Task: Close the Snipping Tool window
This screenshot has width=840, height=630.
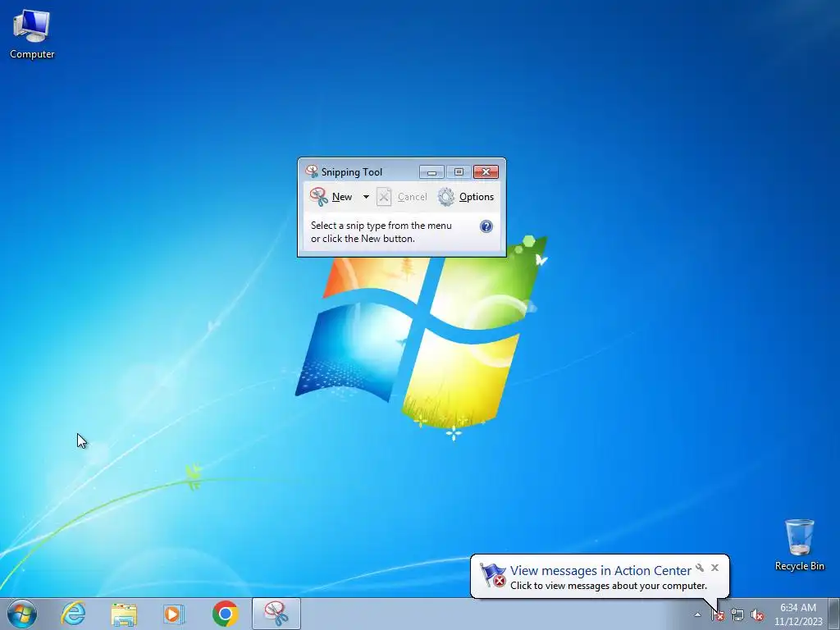Action: pos(486,172)
